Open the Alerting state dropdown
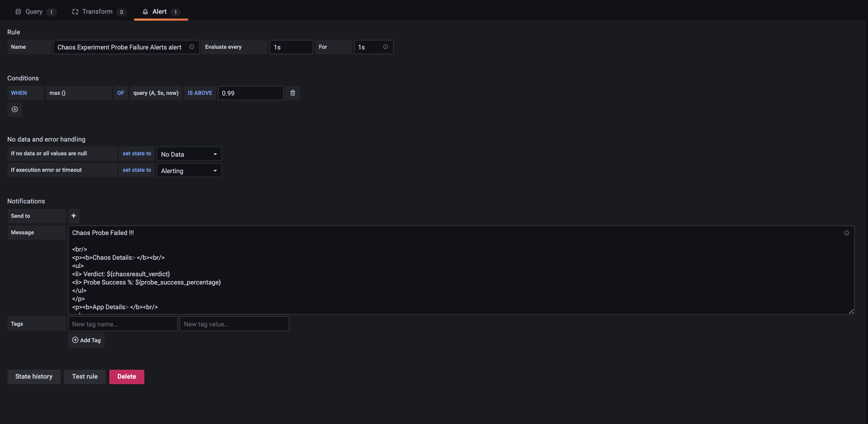The height and width of the screenshot is (424, 868). click(x=189, y=170)
